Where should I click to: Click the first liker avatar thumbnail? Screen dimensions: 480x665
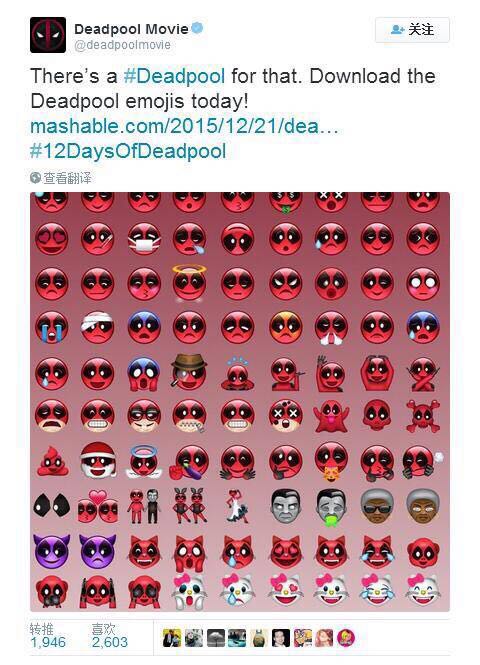pos(172,638)
